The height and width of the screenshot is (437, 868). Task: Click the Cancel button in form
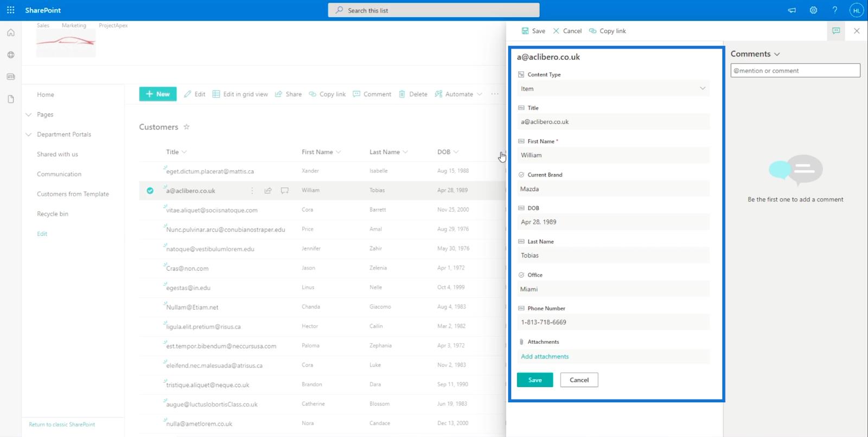[579, 380]
